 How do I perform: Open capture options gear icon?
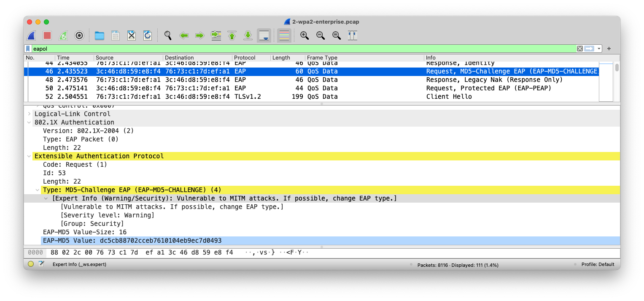[x=79, y=35]
